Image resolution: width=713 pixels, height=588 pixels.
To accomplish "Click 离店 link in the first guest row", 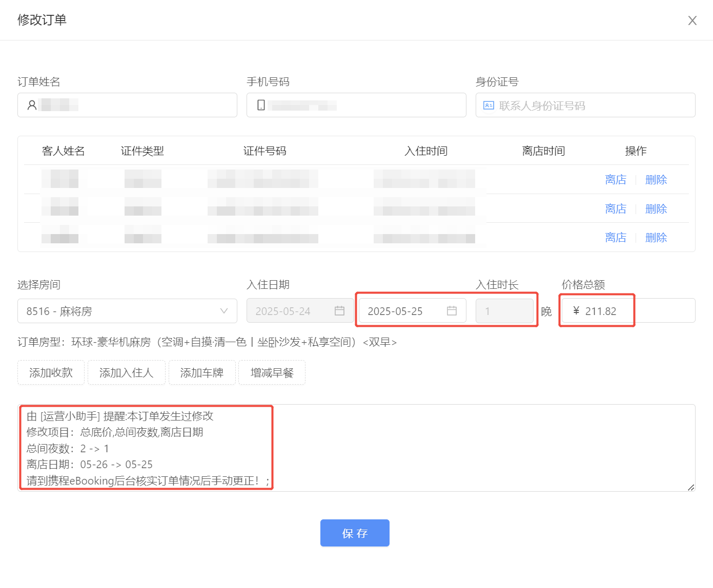I will click(x=616, y=180).
